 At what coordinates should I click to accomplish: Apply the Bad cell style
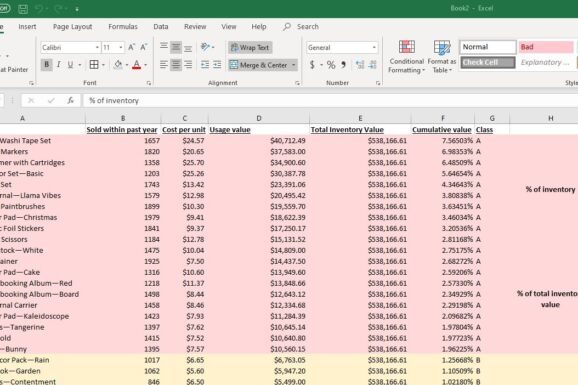coord(546,47)
